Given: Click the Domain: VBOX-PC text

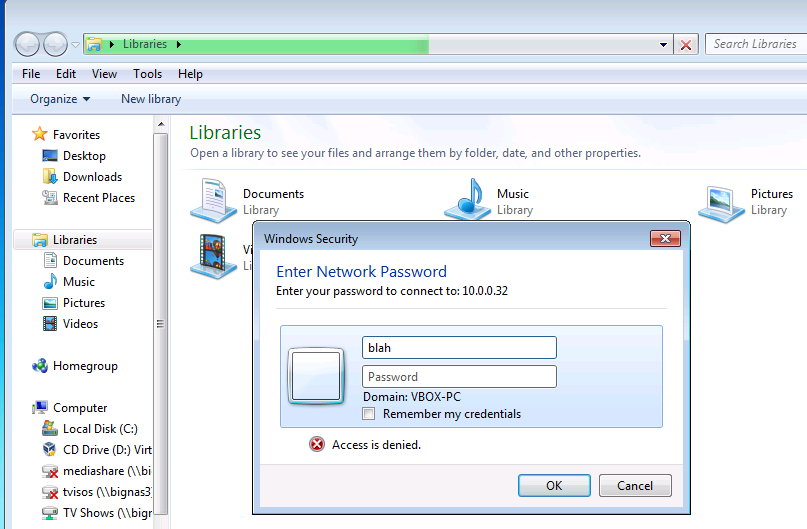Looking at the screenshot, I should pos(412,397).
